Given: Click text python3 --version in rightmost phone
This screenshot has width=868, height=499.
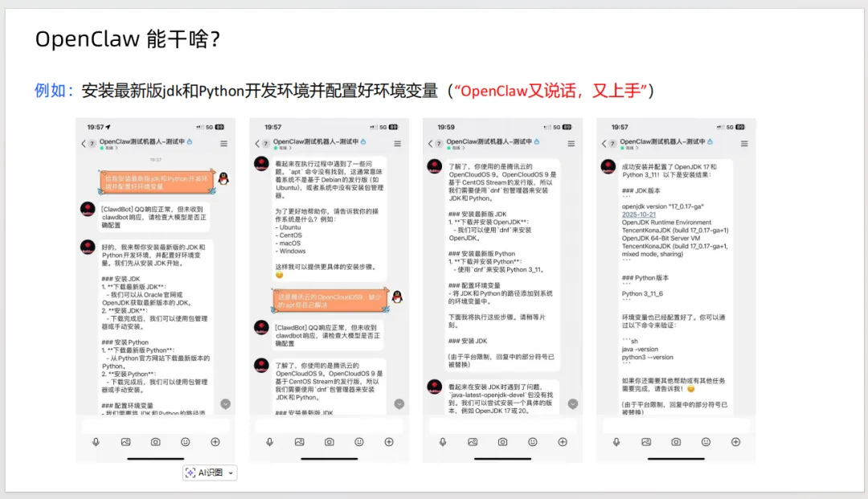Looking at the screenshot, I should point(647,358).
